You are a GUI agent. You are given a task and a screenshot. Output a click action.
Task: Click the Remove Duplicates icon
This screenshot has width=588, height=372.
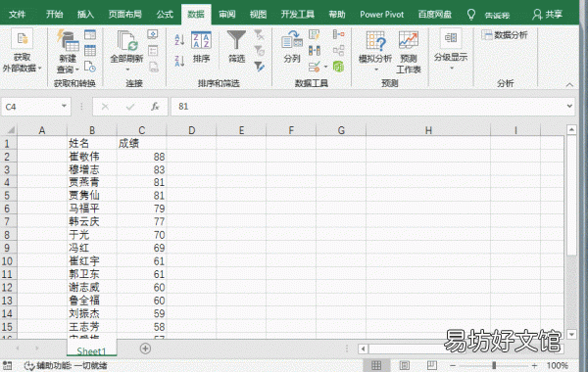314,50
